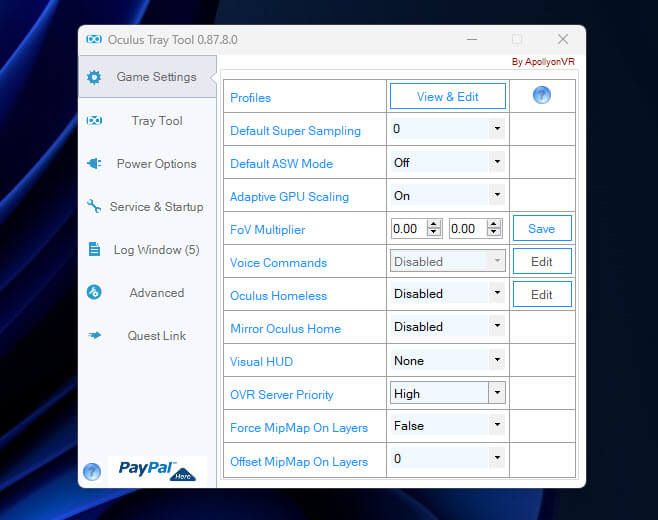
Task: Click the Profiles label
Action: coord(251,98)
